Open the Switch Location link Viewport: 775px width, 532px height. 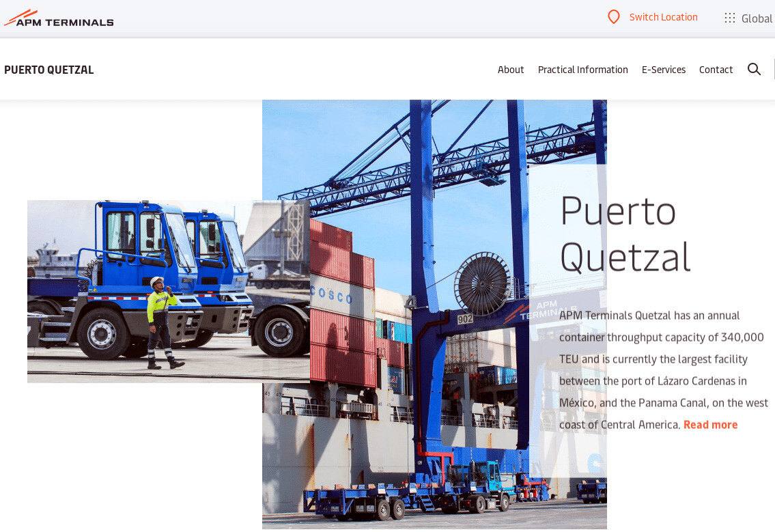tap(663, 17)
